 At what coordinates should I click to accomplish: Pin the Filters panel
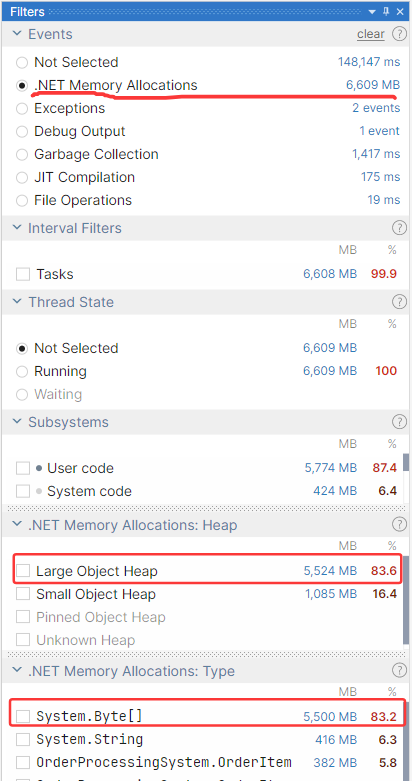coord(387,11)
